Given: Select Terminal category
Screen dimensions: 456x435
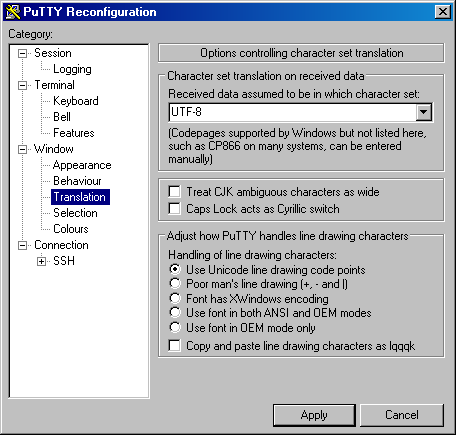Looking at the screenshot, I should coord(54,85).
